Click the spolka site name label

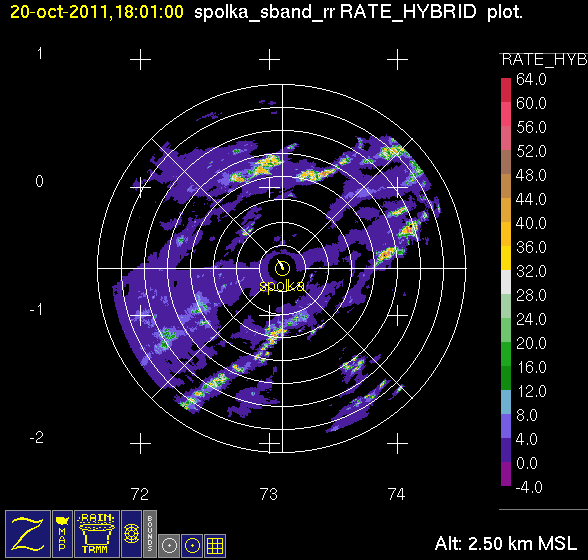[282, 286]
